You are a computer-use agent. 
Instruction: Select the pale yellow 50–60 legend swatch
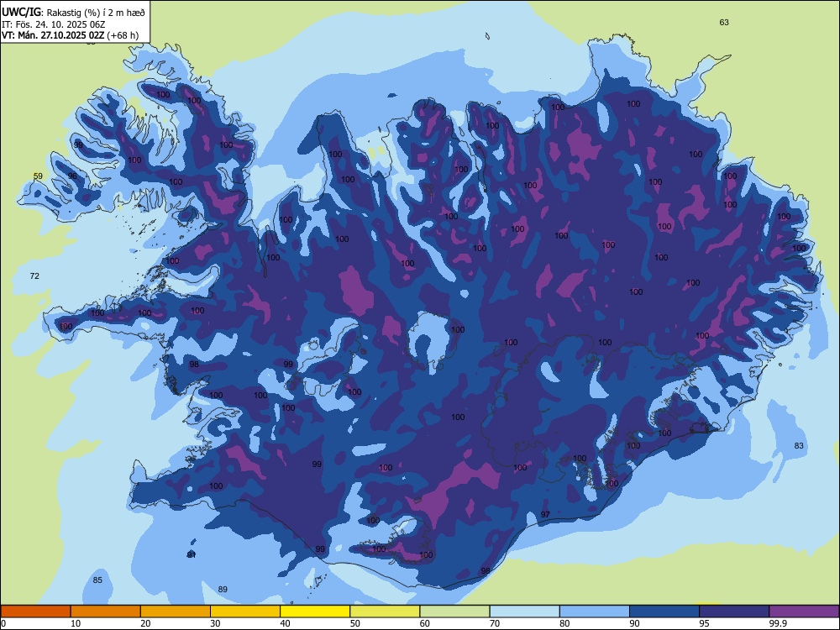(385, 612)
